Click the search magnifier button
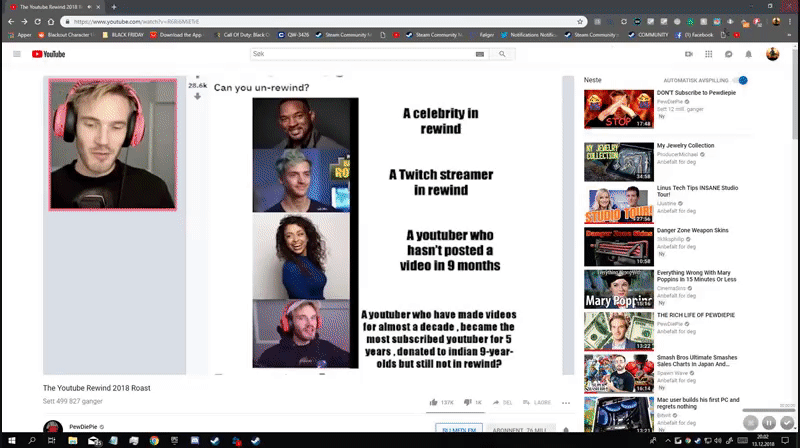Viewport: 800px width, 448px height. click(502, 54)
